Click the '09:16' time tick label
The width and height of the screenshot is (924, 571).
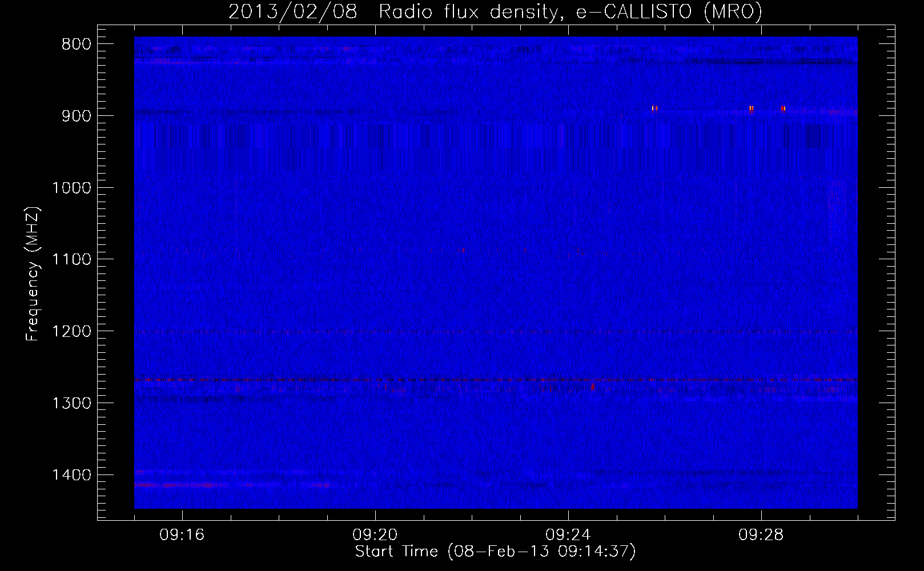click(x=182, y=535)
